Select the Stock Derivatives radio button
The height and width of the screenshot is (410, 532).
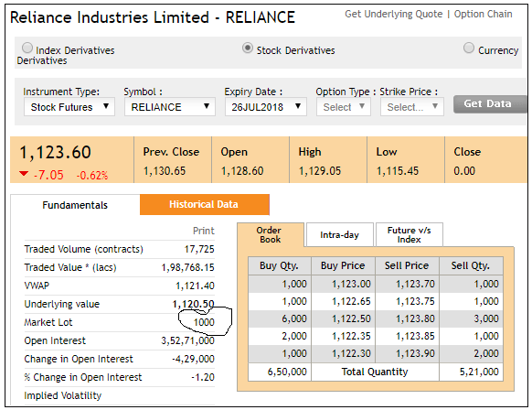pyautogui.click(x=248, y=48)
